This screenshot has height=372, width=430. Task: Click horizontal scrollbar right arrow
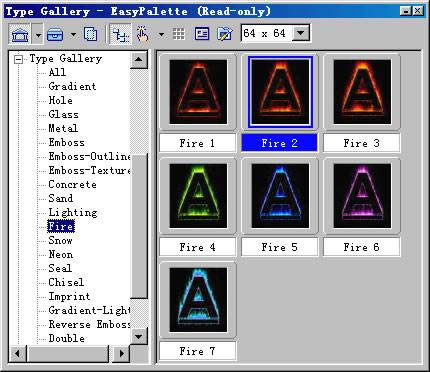122,353
